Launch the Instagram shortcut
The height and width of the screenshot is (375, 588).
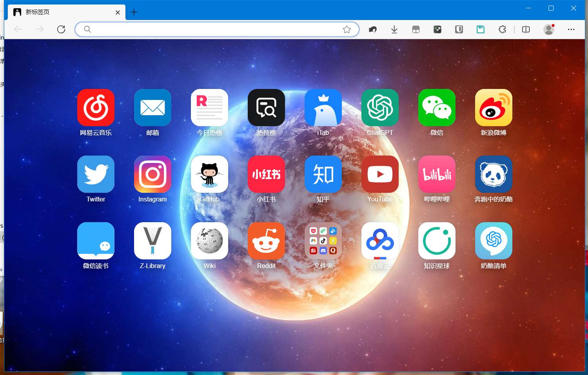(x=152, y=174)
